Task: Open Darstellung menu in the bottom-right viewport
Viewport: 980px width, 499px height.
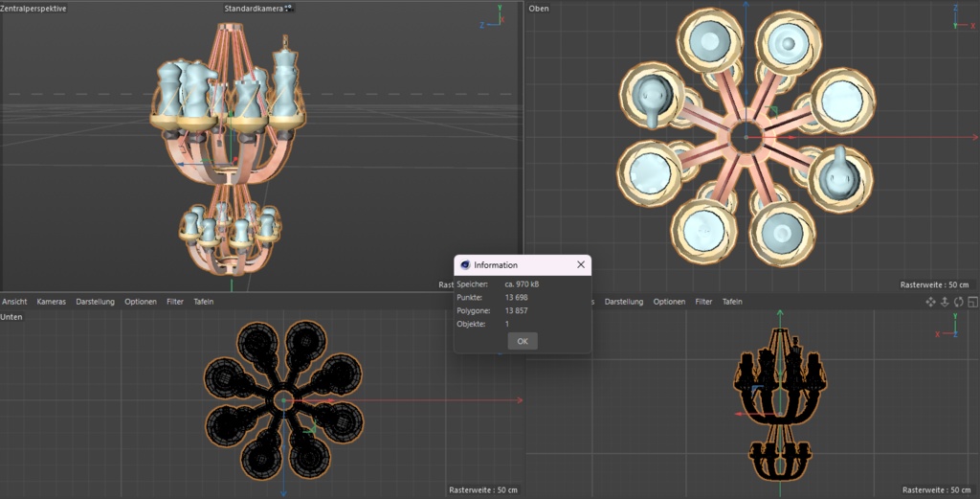Action: (x=624, y=302)
